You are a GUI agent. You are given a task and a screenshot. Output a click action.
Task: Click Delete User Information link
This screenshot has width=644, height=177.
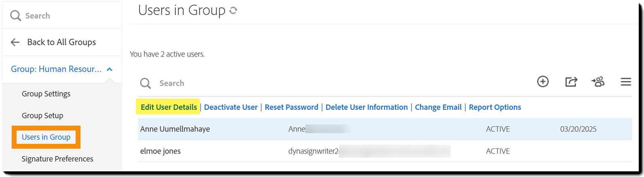pyautogui.click(x=366, y=107)
